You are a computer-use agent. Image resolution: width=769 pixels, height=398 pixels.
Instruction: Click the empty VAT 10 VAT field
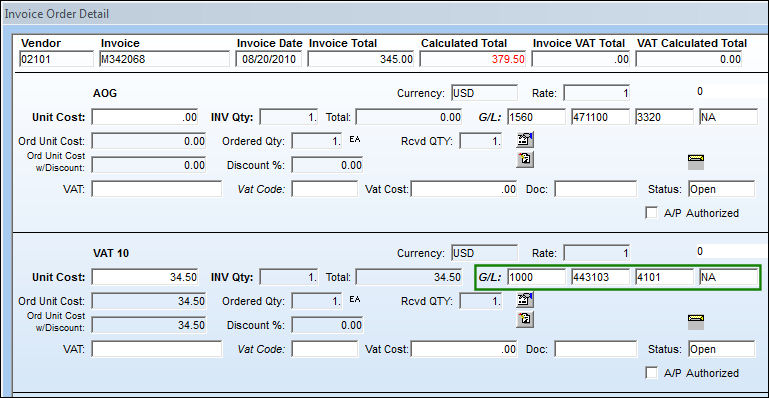[x=156, y=349]
